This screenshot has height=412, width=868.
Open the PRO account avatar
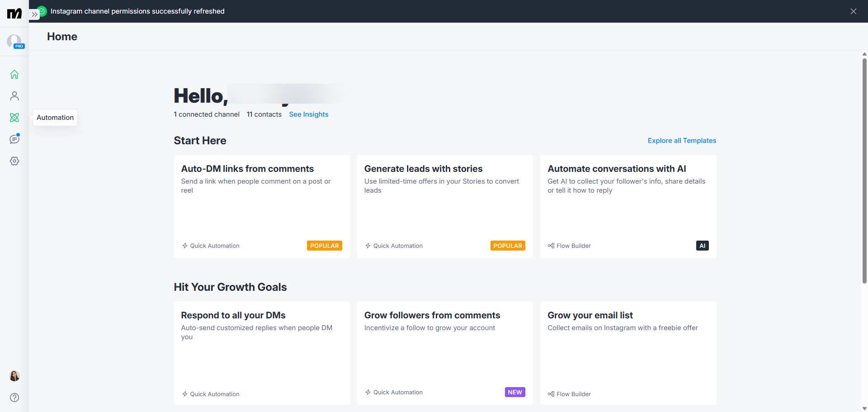[x=15, y=42]
